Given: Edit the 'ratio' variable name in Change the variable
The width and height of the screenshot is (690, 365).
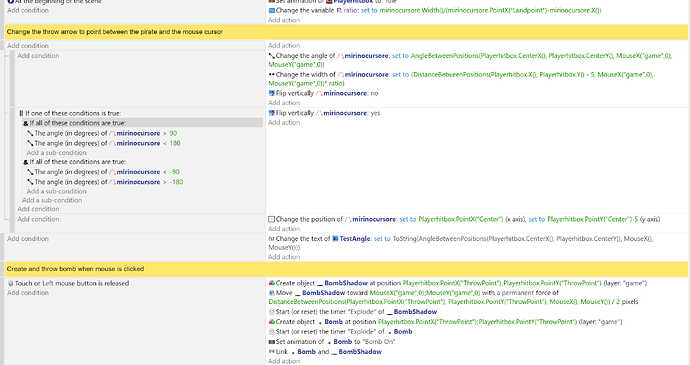Looking at the screenshot, I should (x=350, y=11).
